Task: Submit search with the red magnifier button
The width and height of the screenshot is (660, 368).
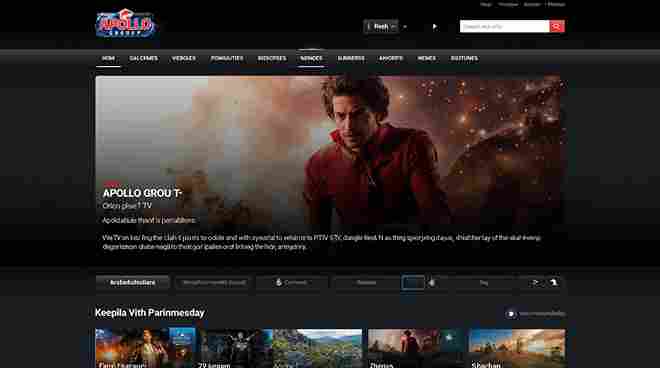Action: (x=557, y=27)
